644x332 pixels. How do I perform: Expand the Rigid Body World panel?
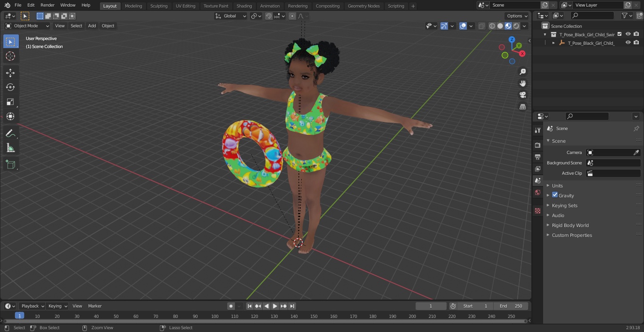click(570, 225)
